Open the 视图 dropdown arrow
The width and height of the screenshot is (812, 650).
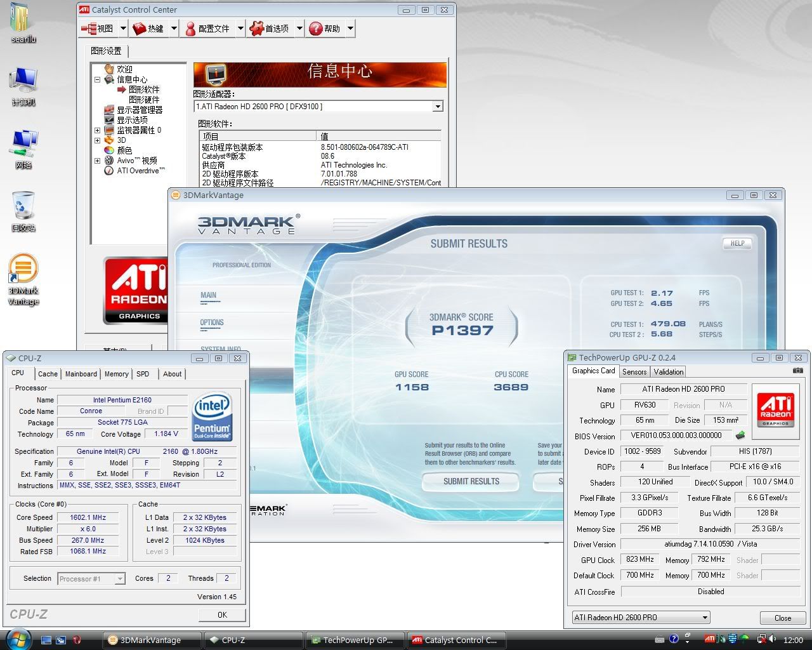coord(123,29)
